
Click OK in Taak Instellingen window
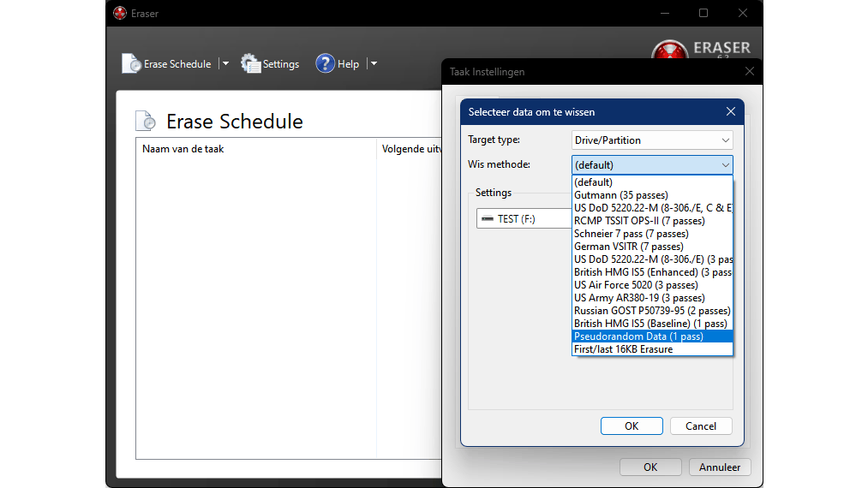650,467
